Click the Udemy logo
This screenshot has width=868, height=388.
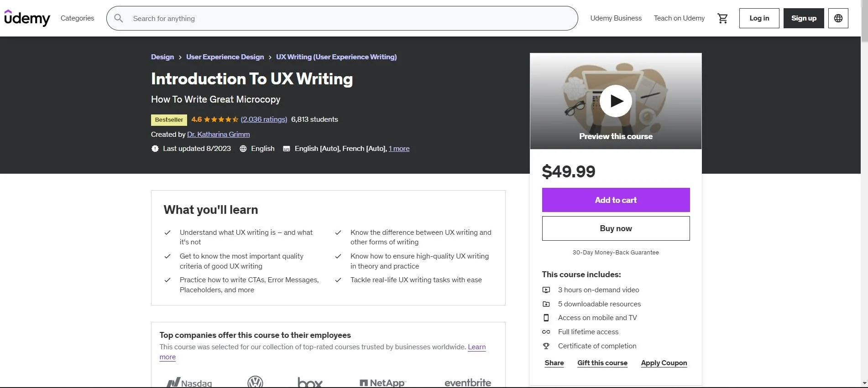coord(27,18)
